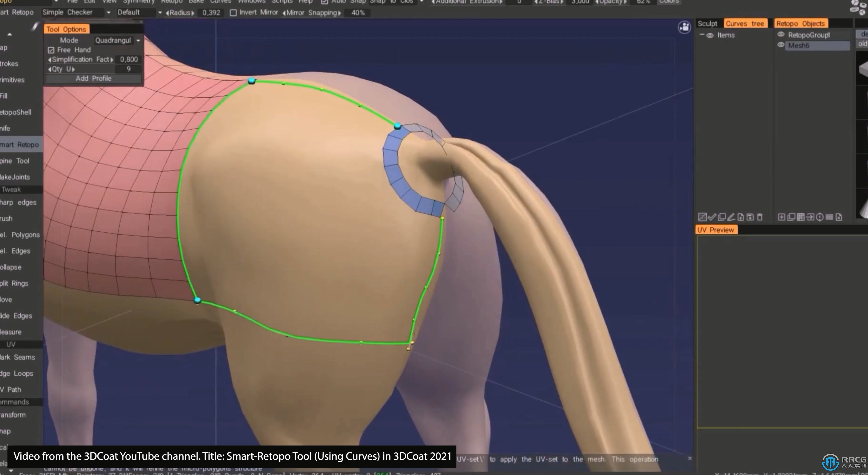Click the camera icon in the viewport corner
Screen dimensions: 868x475
[684, 27]
